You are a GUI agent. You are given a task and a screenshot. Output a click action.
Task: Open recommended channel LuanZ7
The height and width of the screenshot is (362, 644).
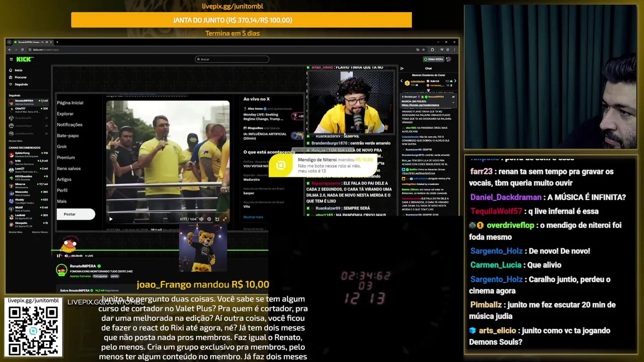[29, 169]
